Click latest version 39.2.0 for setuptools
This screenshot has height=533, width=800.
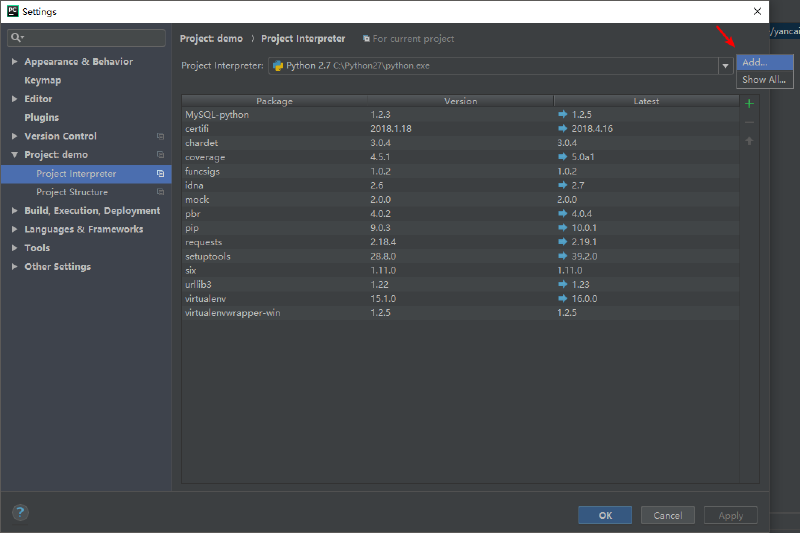click(x=584, y=256)
